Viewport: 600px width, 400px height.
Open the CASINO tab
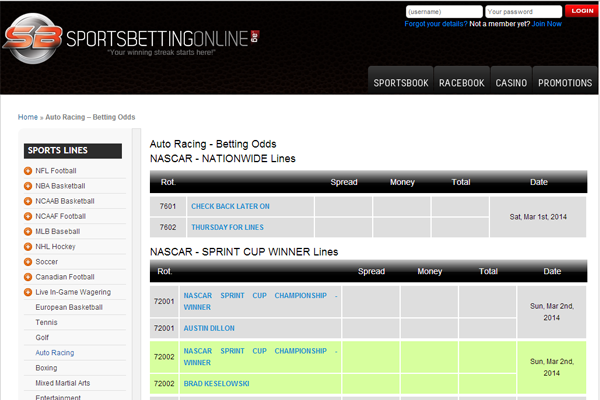[511, 80]
